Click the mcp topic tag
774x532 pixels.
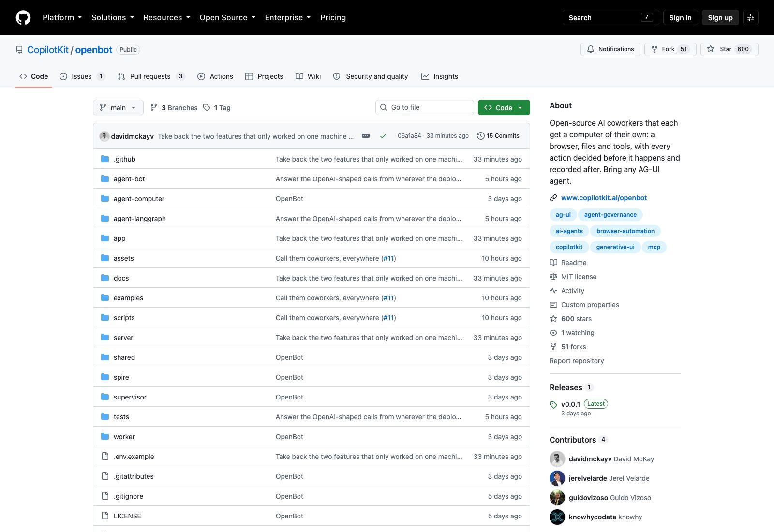(654, 247)
